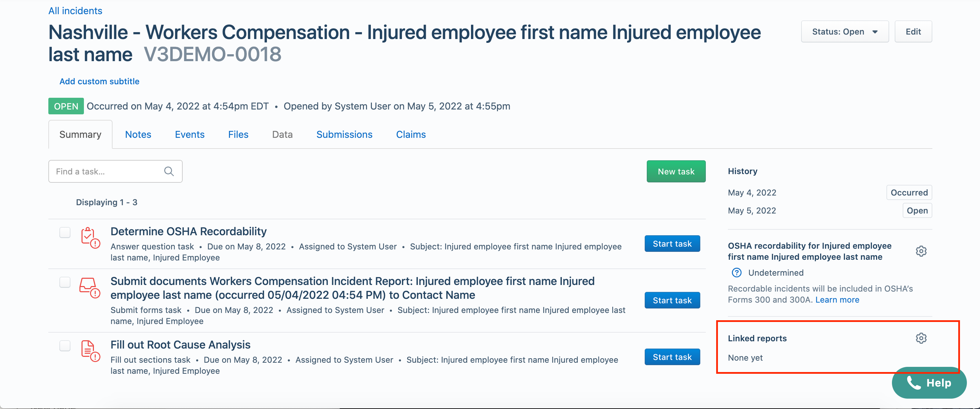This screenshot has height=409, width=980.
Task: Click the May 5, 2022 history date
Action: coord(752,210)
